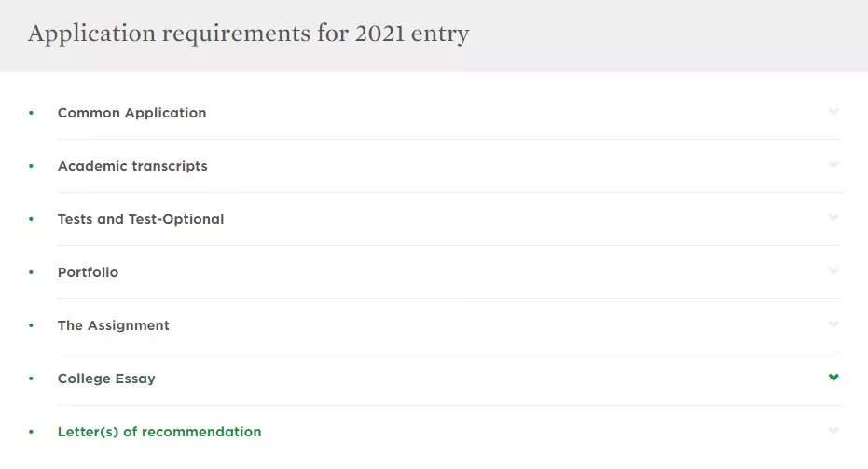Open the Common Application section title

tap(131, 113)
